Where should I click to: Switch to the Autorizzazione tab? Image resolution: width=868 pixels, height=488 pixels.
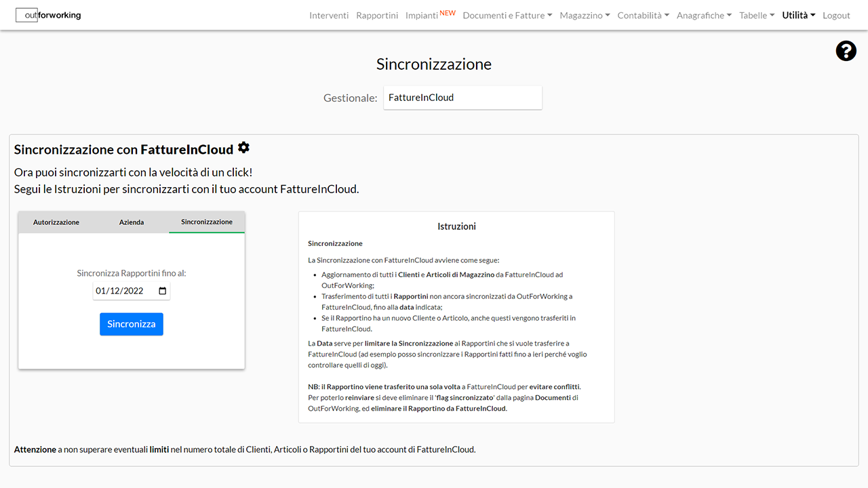tap(56, 222)
